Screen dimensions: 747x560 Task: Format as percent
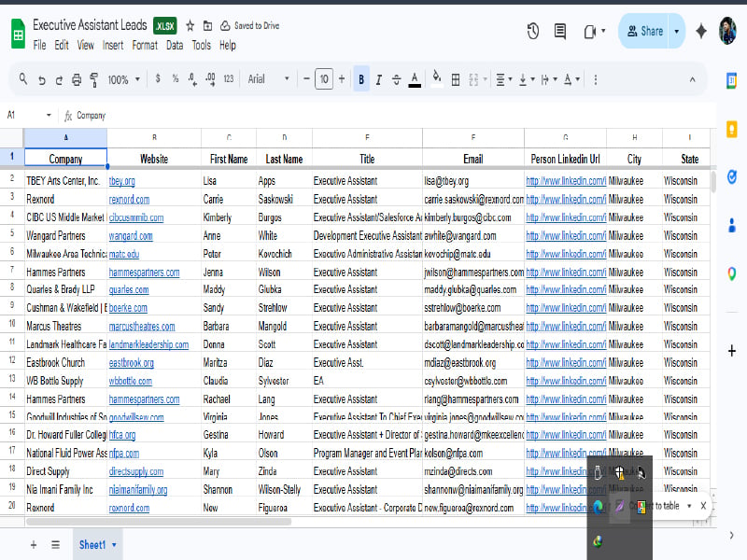coord(176,78)
